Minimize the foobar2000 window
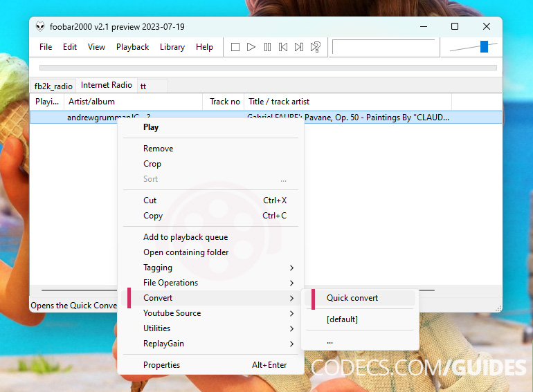 pyautogui.click(x=424, y=26)
